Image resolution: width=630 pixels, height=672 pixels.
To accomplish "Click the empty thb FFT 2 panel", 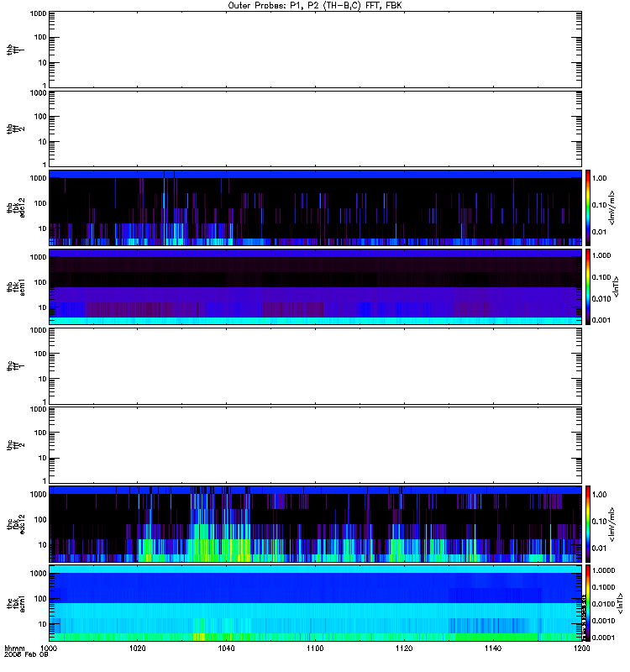I will tap(315, 128).
